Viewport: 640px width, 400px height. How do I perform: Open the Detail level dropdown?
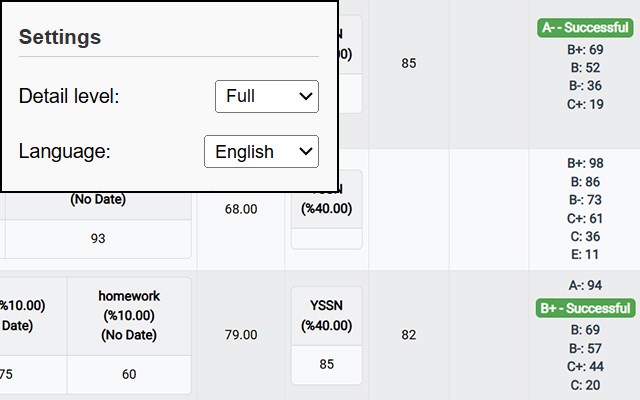point(267,96)
